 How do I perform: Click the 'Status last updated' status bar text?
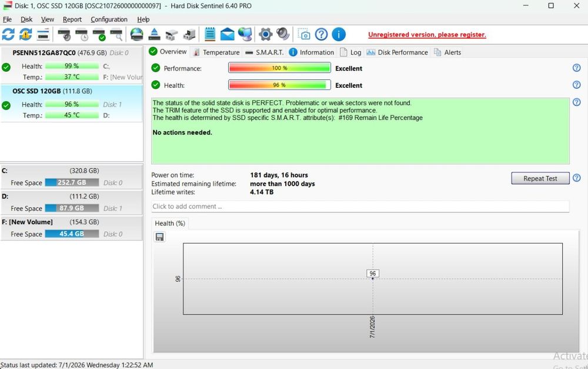76,365
